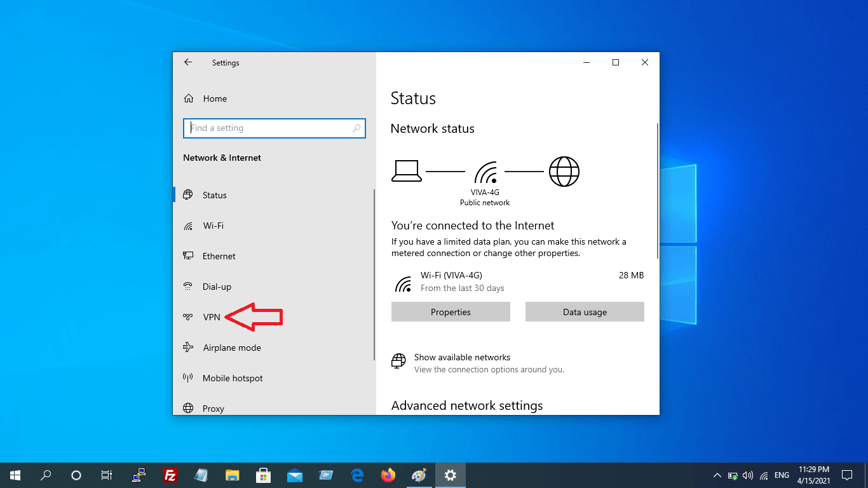Click the magnifier icon in search box
The width and height of the screenshot is (868, 488).
[x=356, y=128]
